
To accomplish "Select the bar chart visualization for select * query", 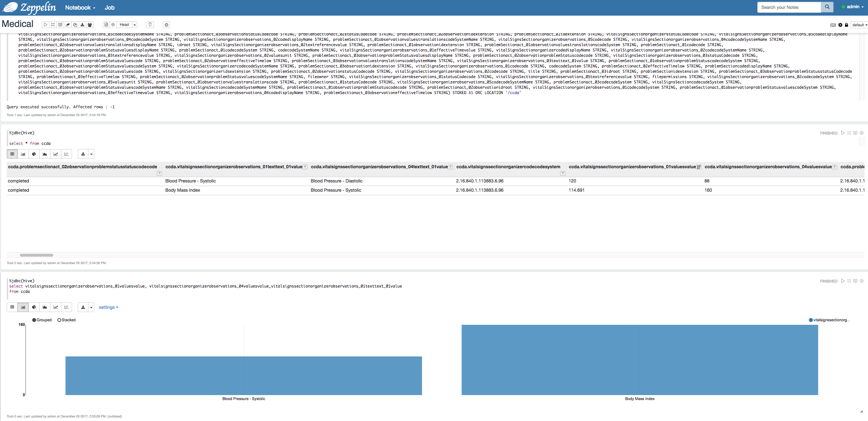I will click(x=23, y=154).
